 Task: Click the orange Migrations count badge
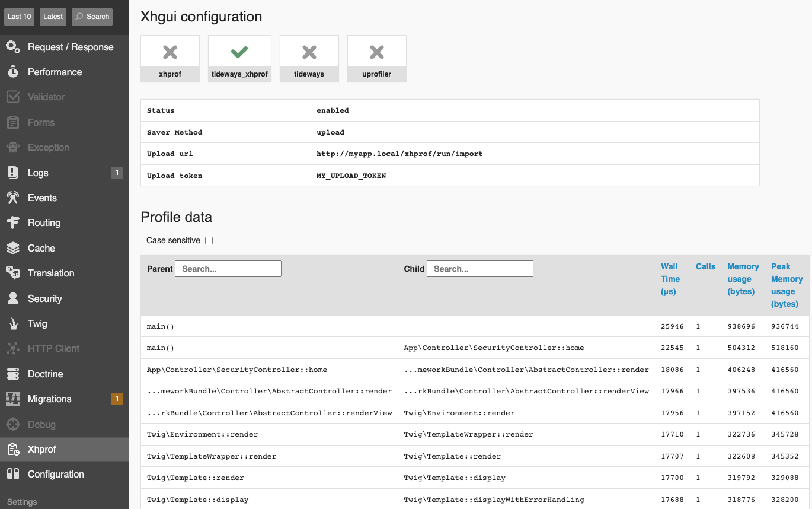point(117,399)
